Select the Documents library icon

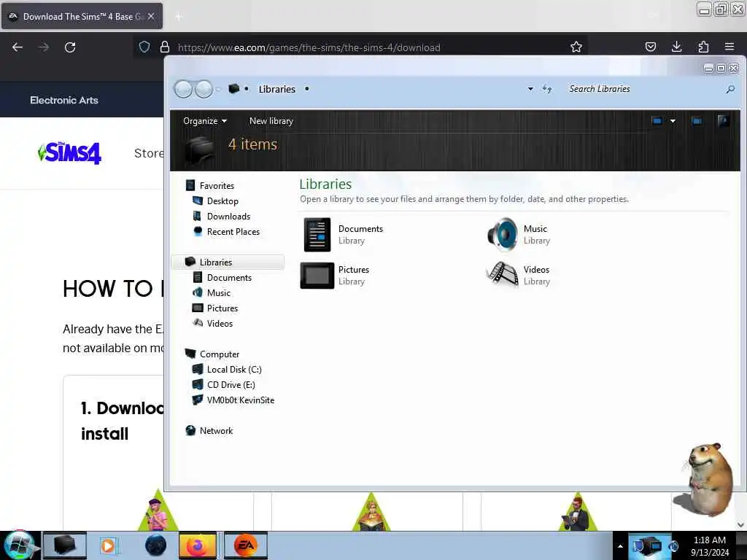pos(317,235)
